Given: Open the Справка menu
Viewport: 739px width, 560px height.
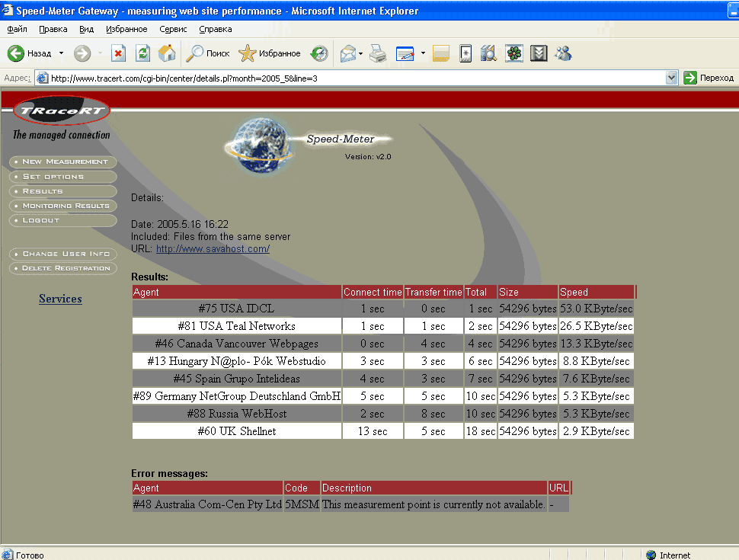Looking at the screenshot, I should (216, 29).
